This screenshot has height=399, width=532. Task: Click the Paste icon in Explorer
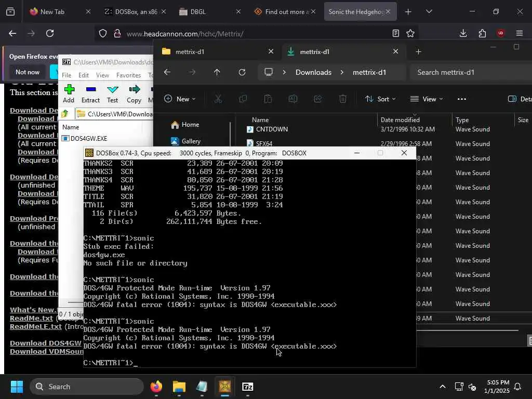coord(268,99)
